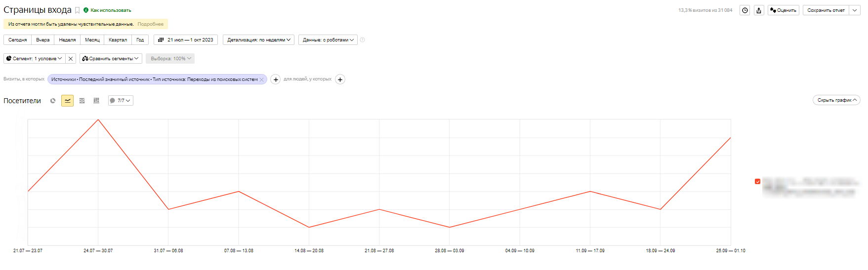The width and height of the screenshot is (868, 270).
Task: Open the date range picker field
Action: (x=186, y=40)
